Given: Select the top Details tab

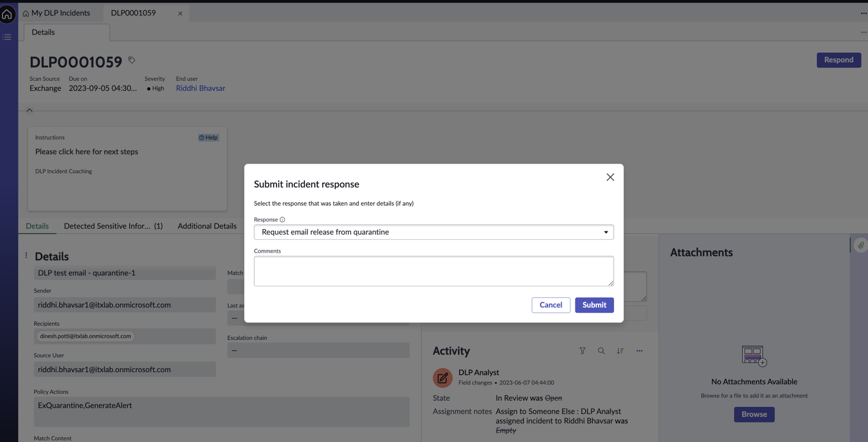Looking at the screenshot, I should click(67, 33).
